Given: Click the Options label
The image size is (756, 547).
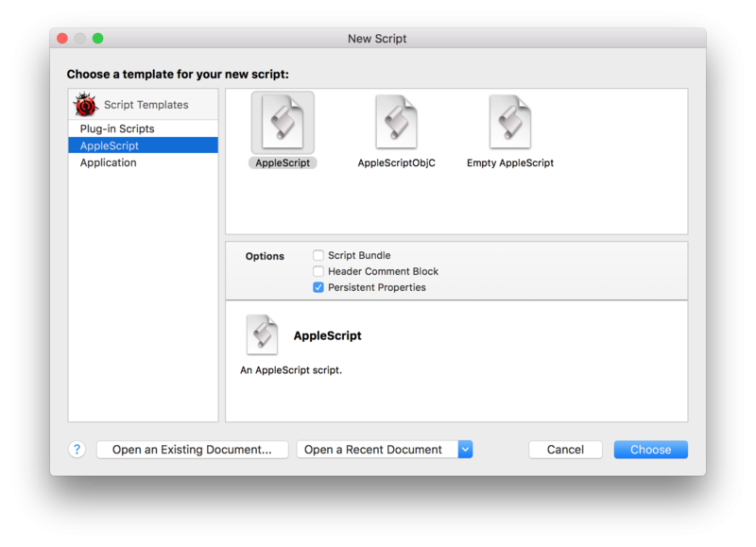Looking at the screenshot, I should click(265, 256).
